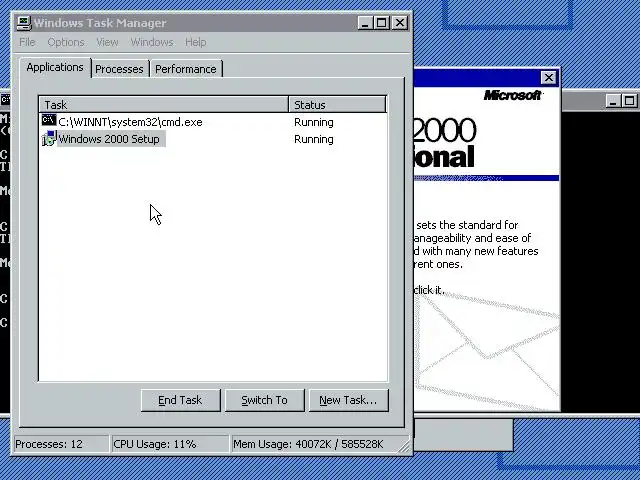Image resolution: width=640 pixels, height=480 pixels.
Task: Click the Processes: 12 status bar entry
Action: [62, 444]
